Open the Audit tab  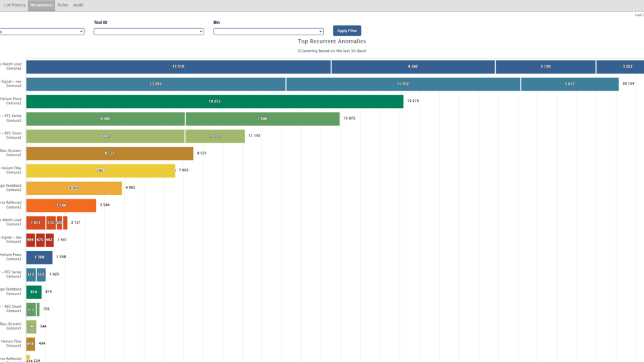tap(78, 5)
